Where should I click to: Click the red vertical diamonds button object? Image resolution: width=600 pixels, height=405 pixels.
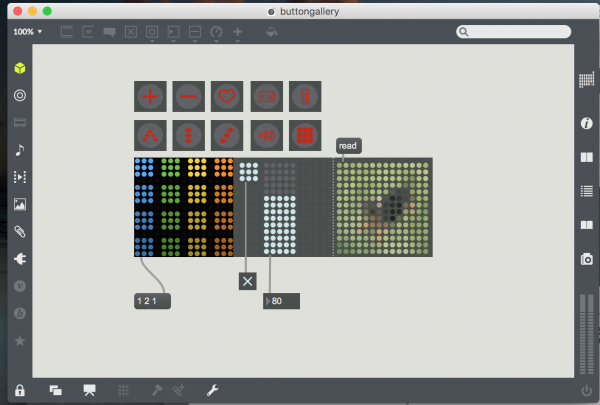click(189, 135)
